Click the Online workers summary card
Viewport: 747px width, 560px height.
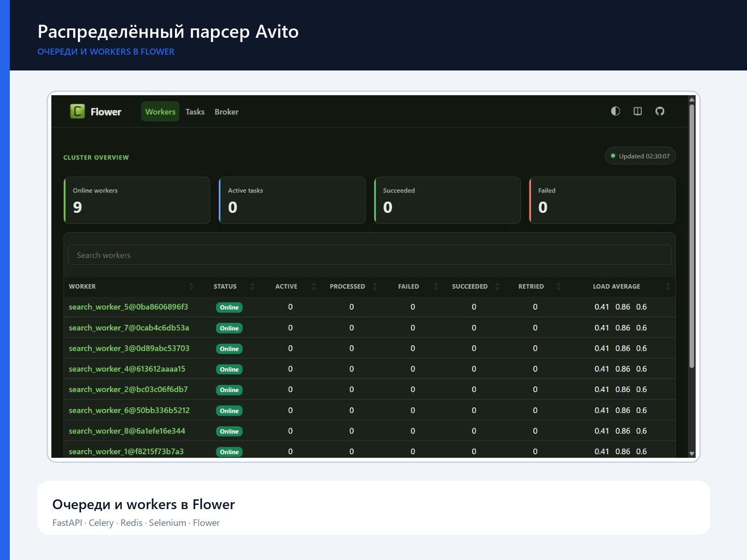tap(137, 200)
